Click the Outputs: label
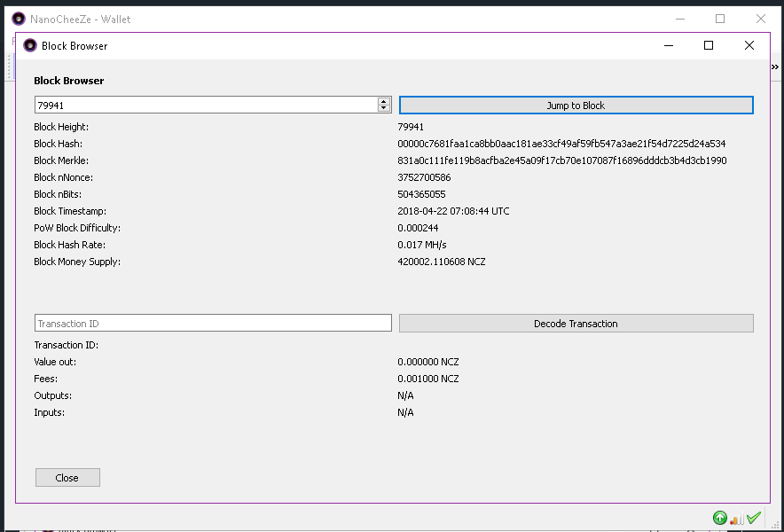Image resolution: width=784 pixels, height=532 pixels. tap(52, 395)
